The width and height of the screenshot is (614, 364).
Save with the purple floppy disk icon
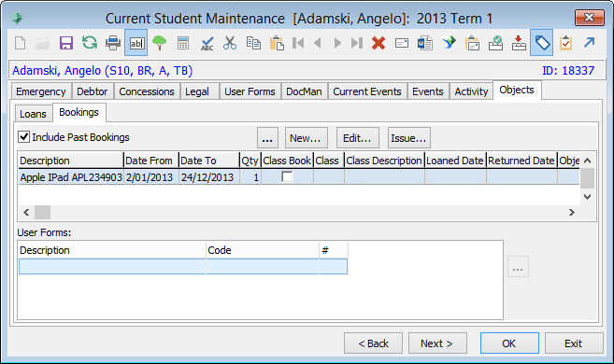[66, 43]
